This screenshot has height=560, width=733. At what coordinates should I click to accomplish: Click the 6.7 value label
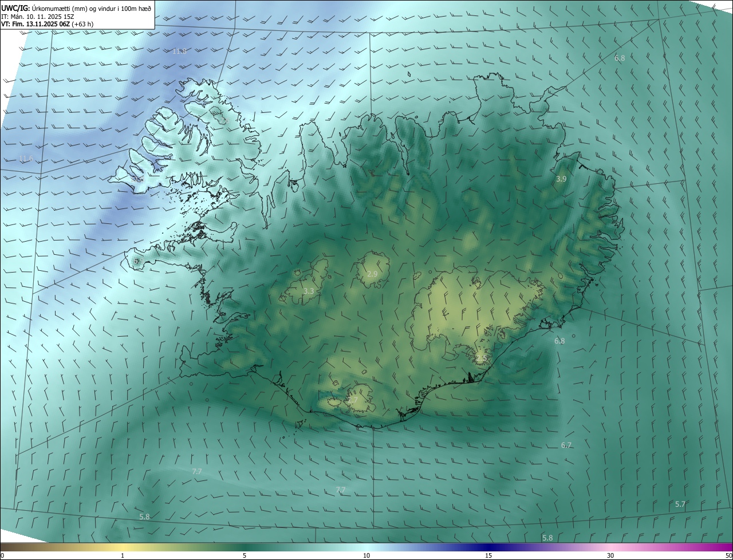click(x=566, y=445)
